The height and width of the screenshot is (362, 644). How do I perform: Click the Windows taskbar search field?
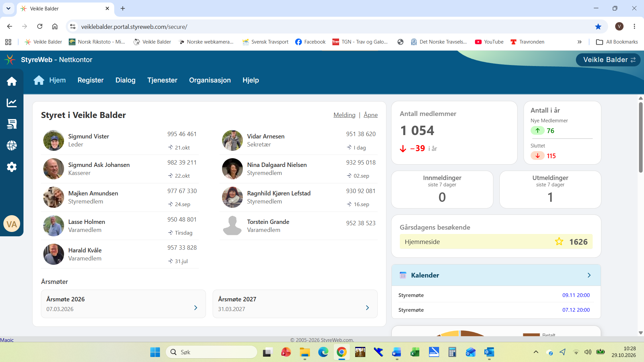coord(212,352)
